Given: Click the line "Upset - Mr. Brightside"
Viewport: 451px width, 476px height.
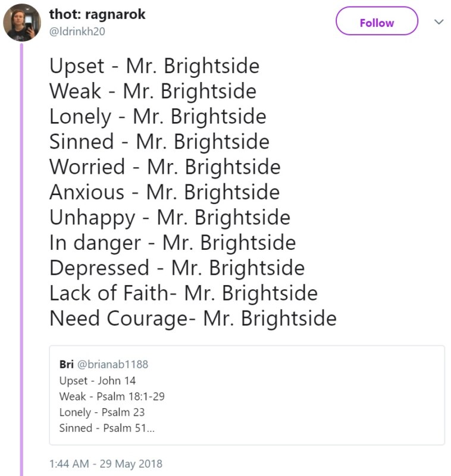Looking at the screenshot, I should tap(155, 66).
